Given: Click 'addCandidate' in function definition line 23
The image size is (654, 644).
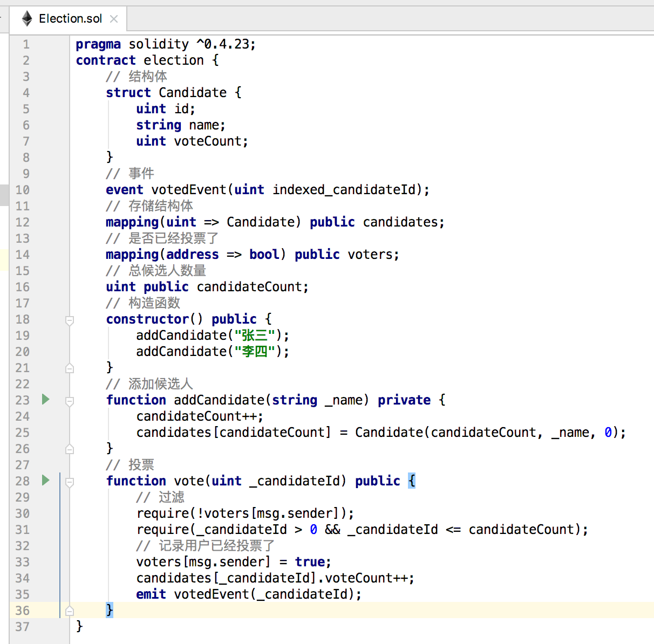Looking at the screenshot, I should point(219,400).
